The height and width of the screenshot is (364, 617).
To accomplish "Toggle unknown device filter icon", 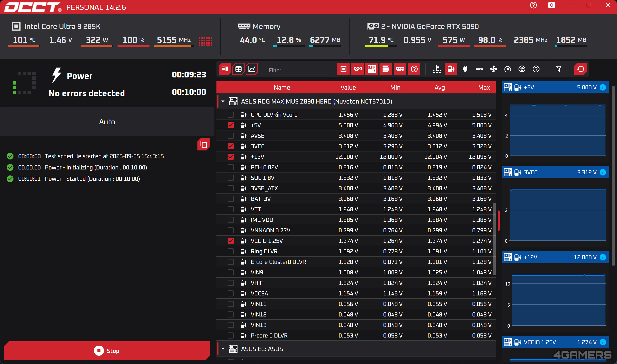I will point(414,69).
